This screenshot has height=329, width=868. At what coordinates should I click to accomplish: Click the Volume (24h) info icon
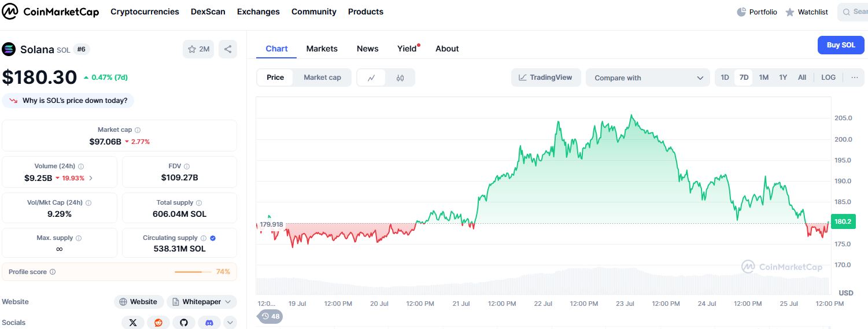point(81,167)
